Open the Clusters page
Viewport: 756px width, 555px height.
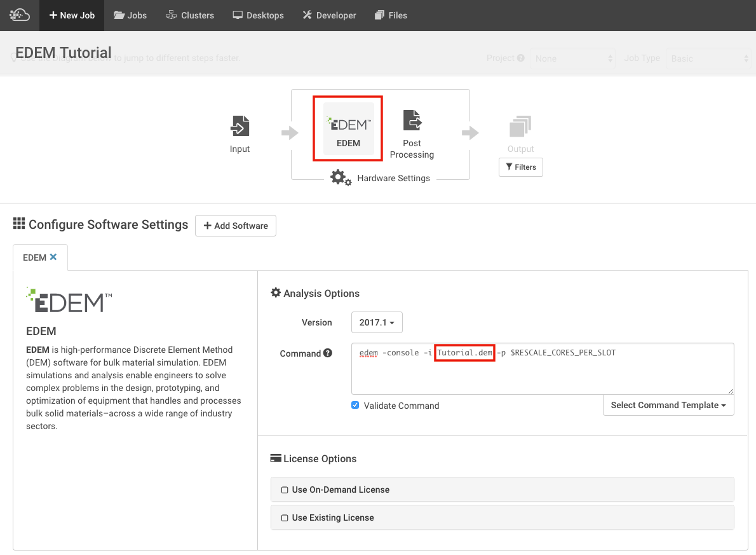point(190,15)
